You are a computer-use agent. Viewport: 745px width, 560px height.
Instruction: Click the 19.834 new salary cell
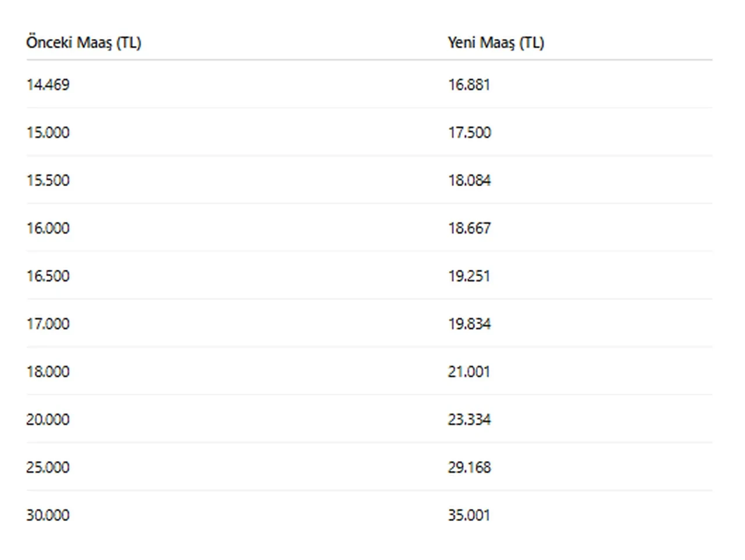pyautogui.click(x=470, y=323)
